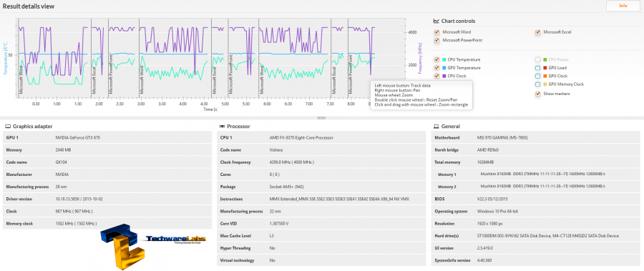
Task: Toggle the CPU Temperature checkbox
Action: click(x=436, y=59)
